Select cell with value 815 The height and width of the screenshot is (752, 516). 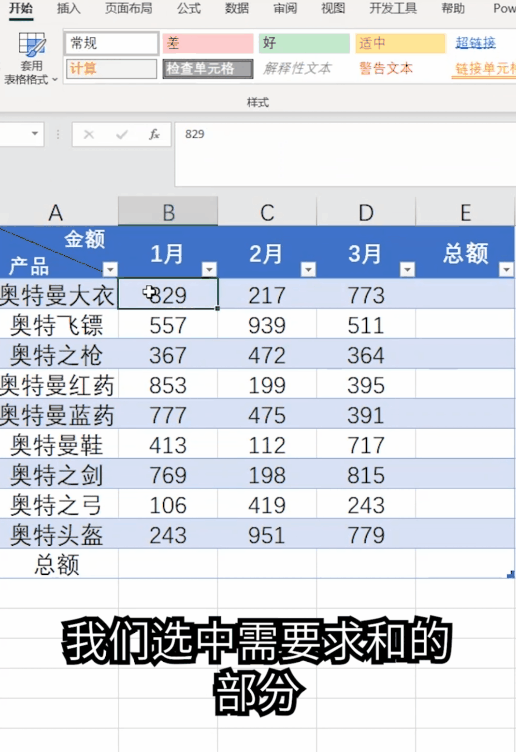[366, 474]
